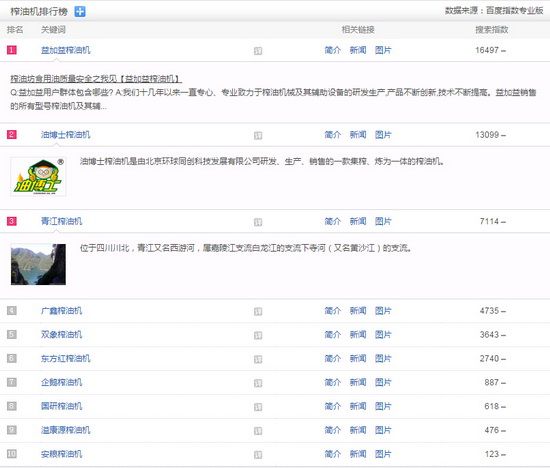Open the 国研榨油机 keyword link
Viewport: 550px width, 468px height.
(61, 406)
